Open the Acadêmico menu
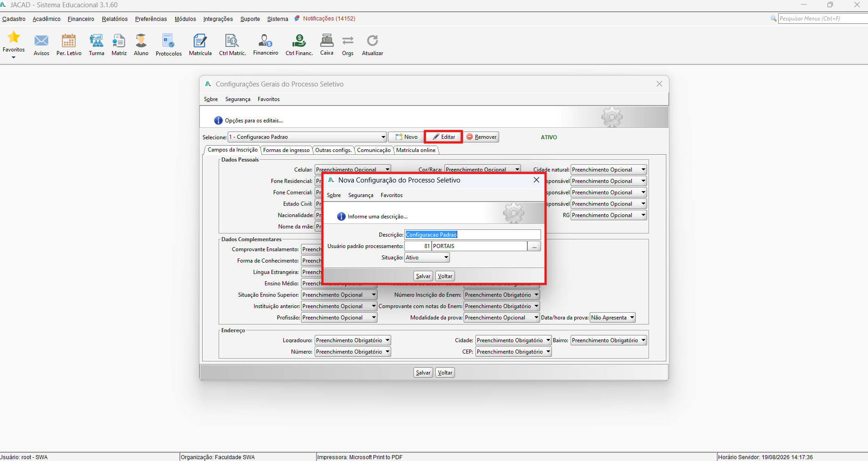 (46, 19)
